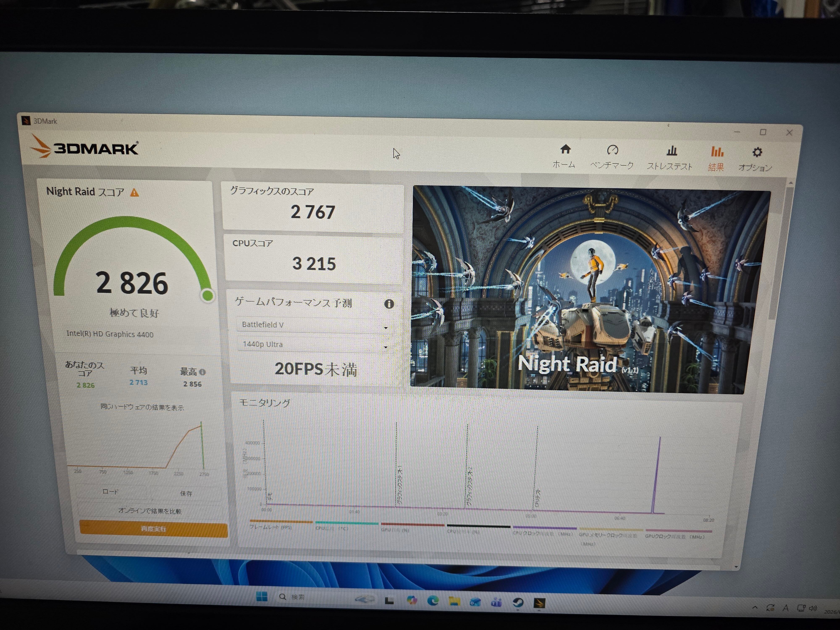Click the Night Raid score warning triangle
Screen dimensions: 840x630
pyautogui.click(x=134, y=193)
